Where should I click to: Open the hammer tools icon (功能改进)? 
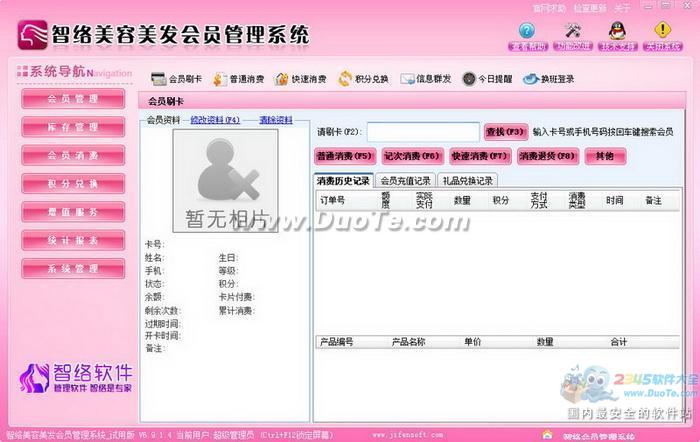(572, 30)
